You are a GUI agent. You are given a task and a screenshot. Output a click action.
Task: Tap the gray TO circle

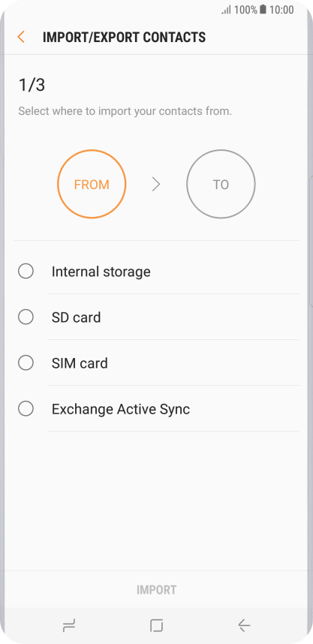(x=221, y=184)
